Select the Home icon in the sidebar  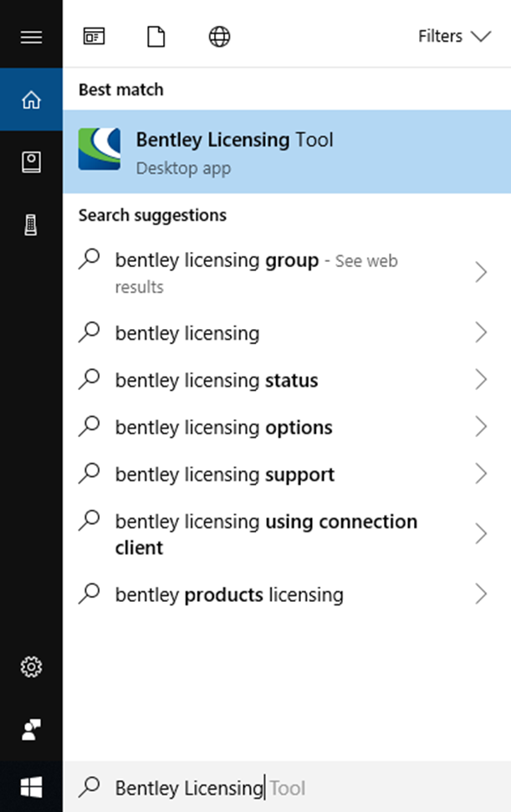(x=31, y=100)
